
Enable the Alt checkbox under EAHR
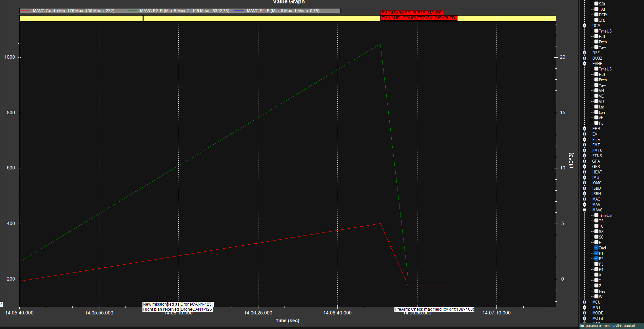pos(596,118)
